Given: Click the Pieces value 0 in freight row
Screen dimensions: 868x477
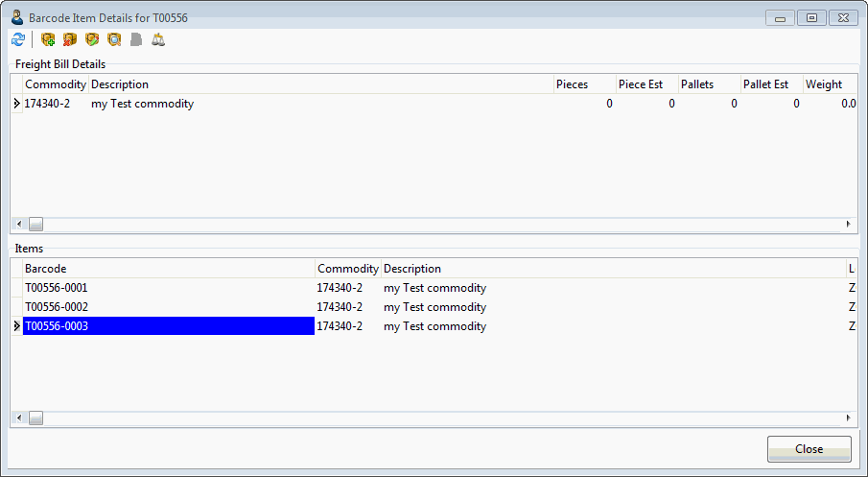Looking at the screenshot, I should click(584, 104).
